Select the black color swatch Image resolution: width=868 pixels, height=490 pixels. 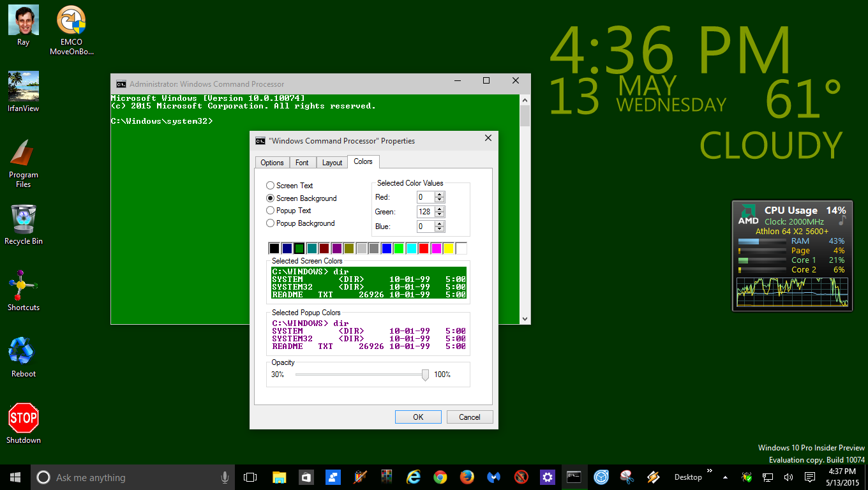[x=274, y=248]
